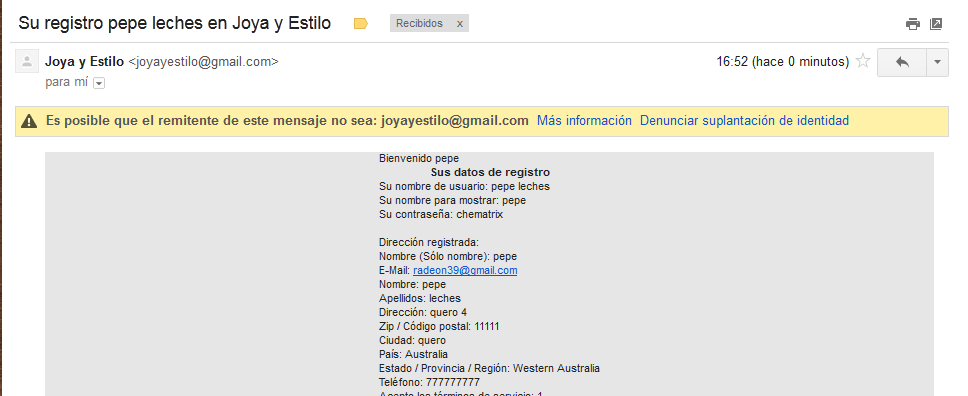Click the warning triangle icon in the banner
This screenshot has width=968, height=396.
click(29, 121)
